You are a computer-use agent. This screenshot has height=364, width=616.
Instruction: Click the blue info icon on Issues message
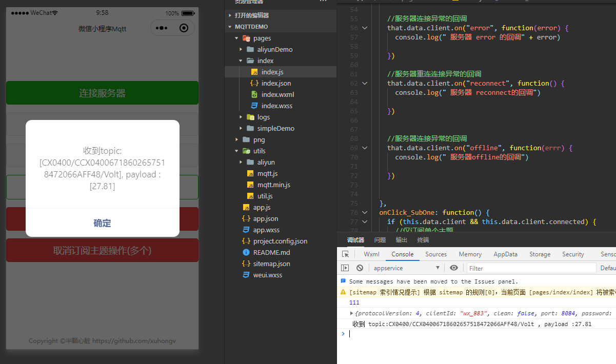343,281
